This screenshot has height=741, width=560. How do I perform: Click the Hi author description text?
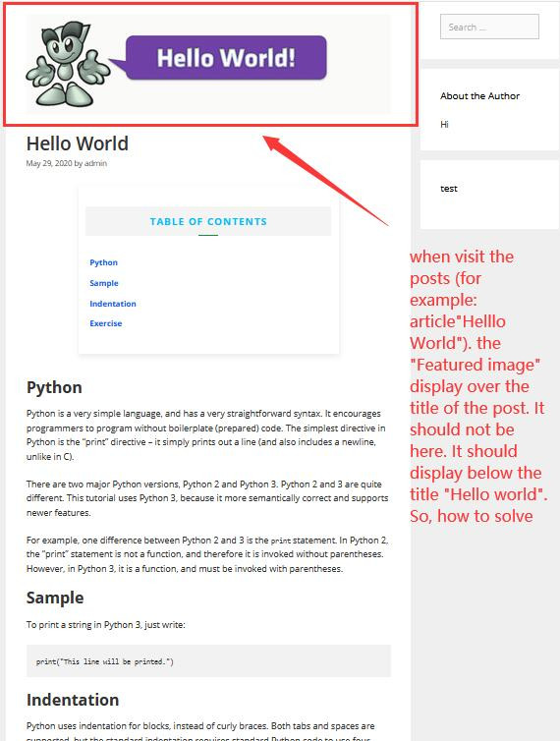point(444,124)
